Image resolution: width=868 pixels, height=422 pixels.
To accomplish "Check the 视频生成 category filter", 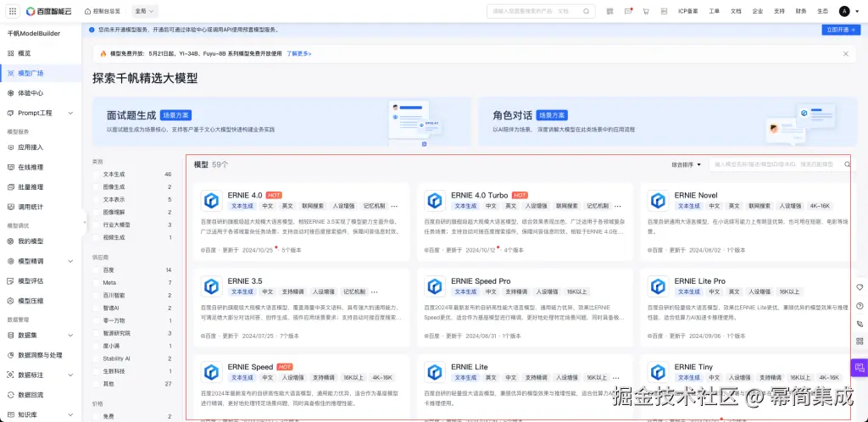I will point(97,237).
